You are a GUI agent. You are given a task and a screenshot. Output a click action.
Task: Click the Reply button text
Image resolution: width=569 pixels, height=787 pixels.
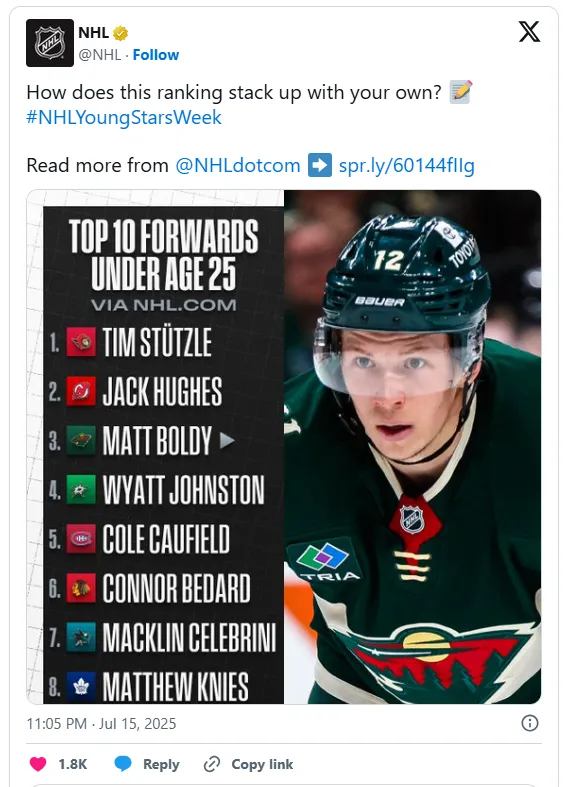tap(161, 764)
